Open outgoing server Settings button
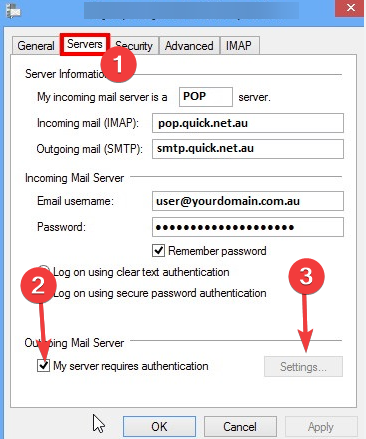 303,367
